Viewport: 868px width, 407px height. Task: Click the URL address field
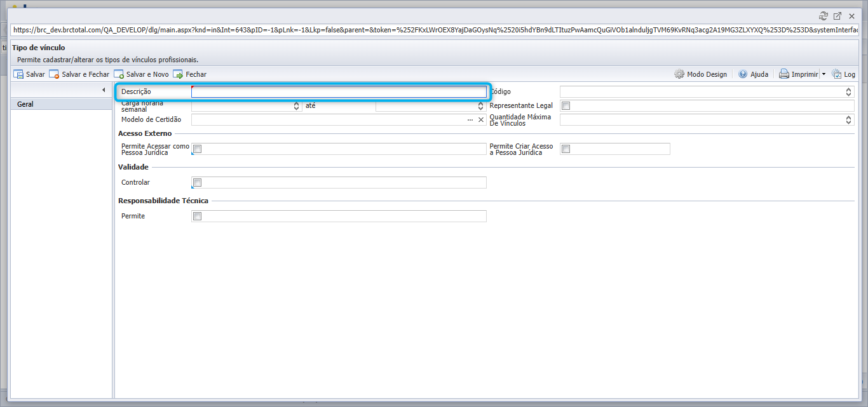(435, 29)
